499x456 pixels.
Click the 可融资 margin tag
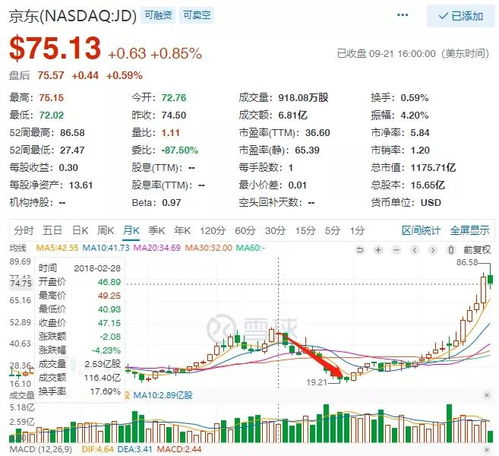158,15
